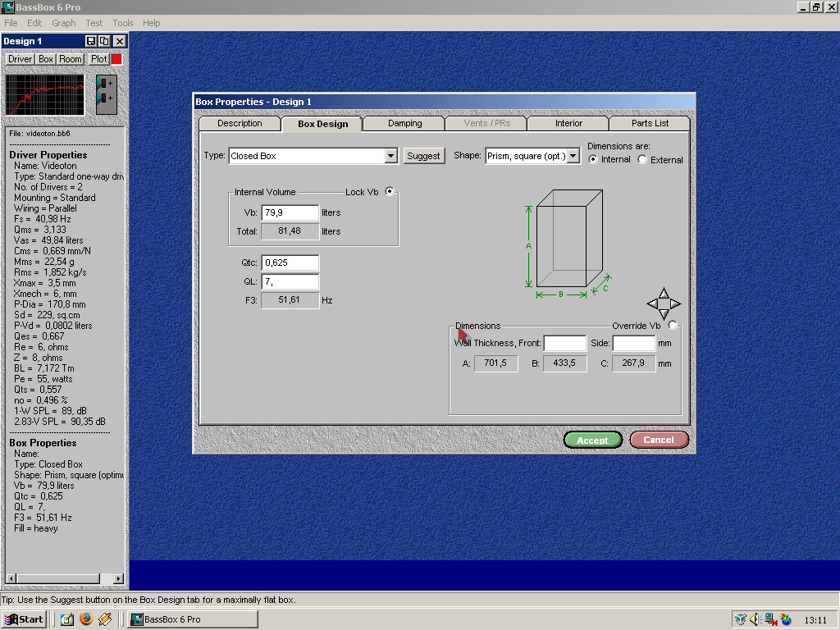Click the Box button in Design 1
840x630 pixels.
pos(46,59)
